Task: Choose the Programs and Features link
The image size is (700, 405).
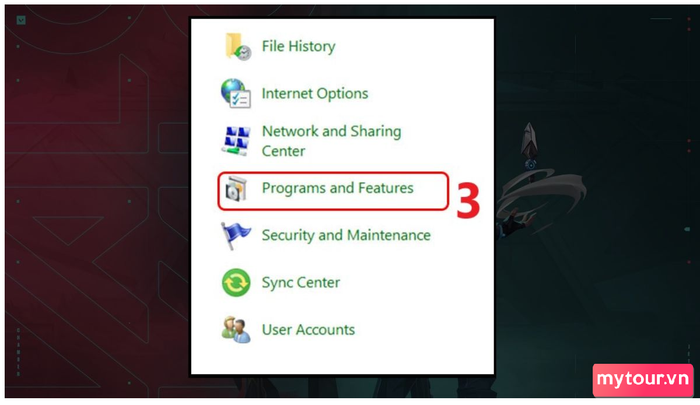Action: click(338, 188)
